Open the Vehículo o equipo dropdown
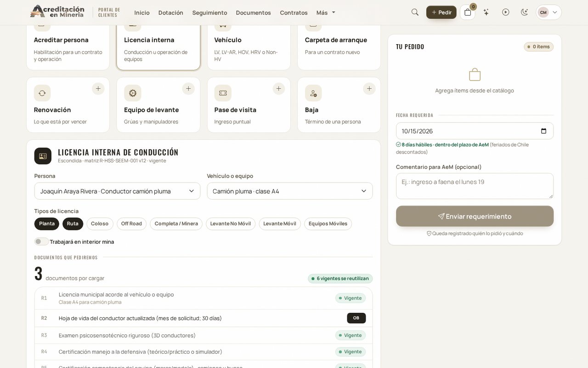This screenshot has height=368, width=588. point(289,191)
